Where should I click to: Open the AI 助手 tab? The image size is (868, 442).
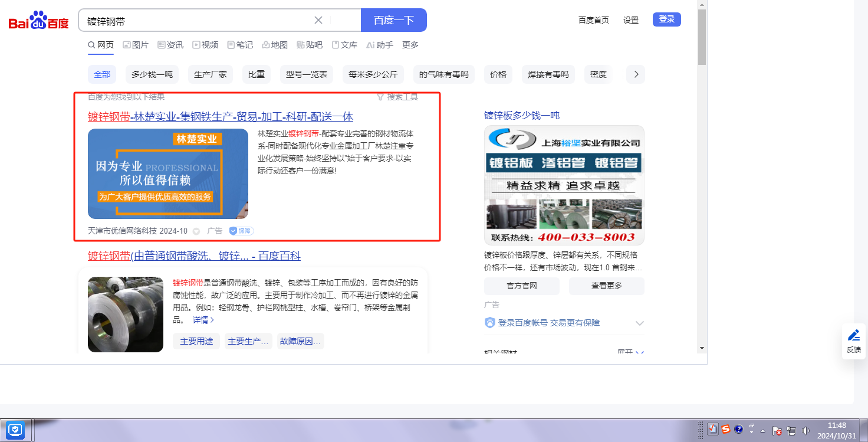tap(380, 45)
